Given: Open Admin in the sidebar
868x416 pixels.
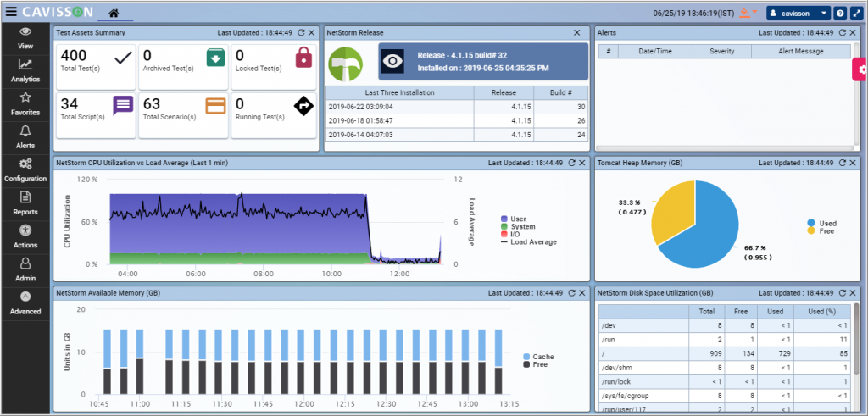Looking at the screenshot, I should [x=25, y=270].
